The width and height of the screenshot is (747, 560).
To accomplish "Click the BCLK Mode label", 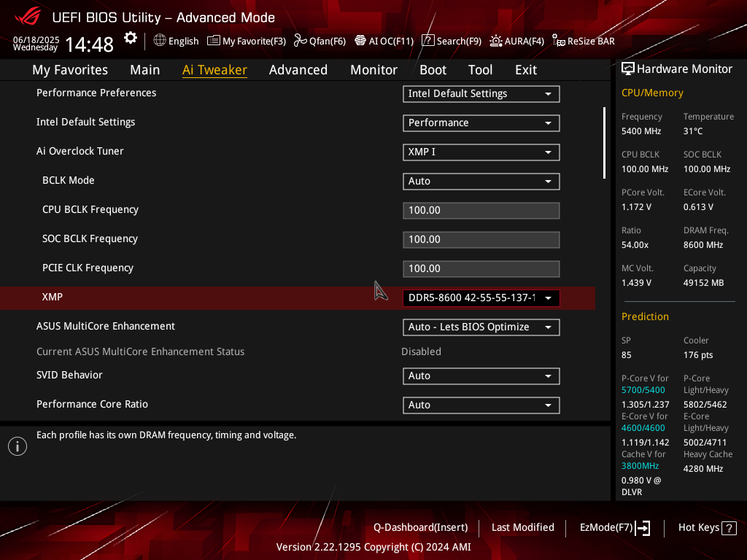I will 68,181.
